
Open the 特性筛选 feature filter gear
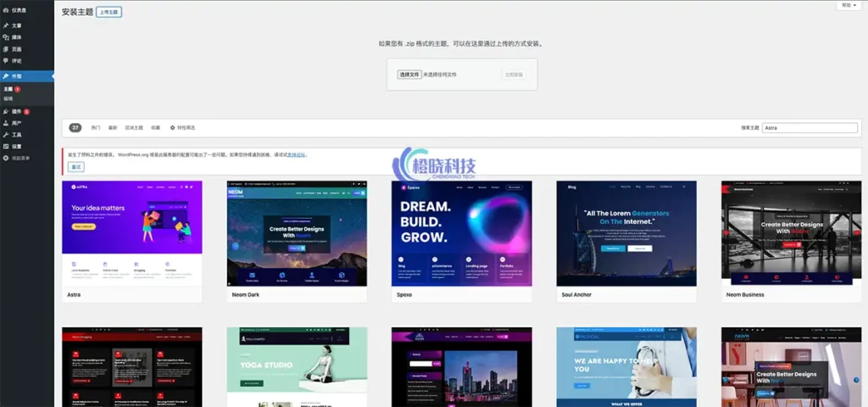pyautogui.click(x=173, y=128)
